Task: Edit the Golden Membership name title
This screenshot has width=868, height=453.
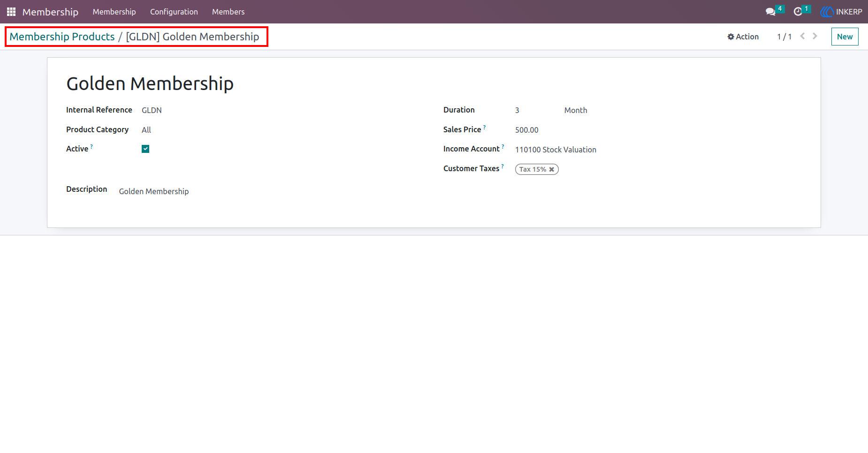Action: [x=150, y=84]
